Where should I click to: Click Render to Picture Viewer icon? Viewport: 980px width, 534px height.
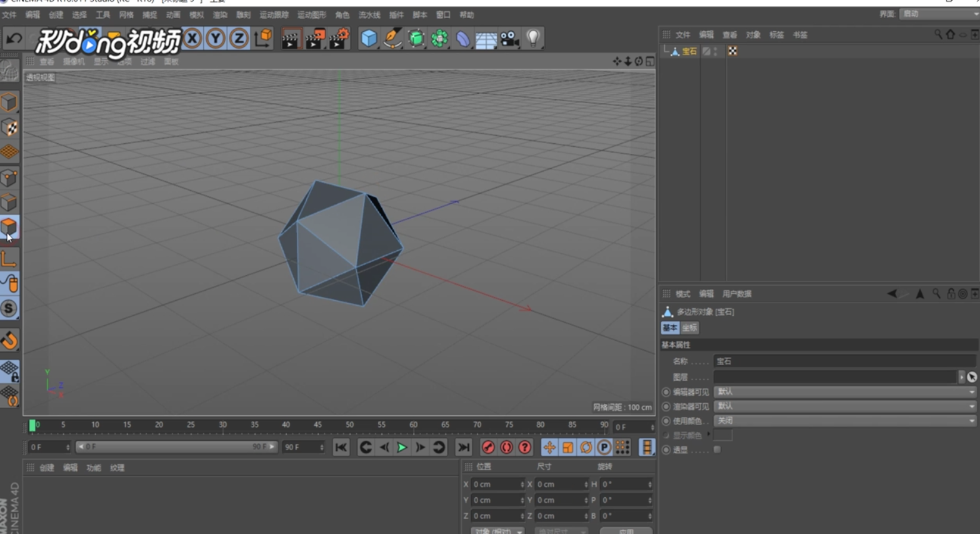point(314,39)
